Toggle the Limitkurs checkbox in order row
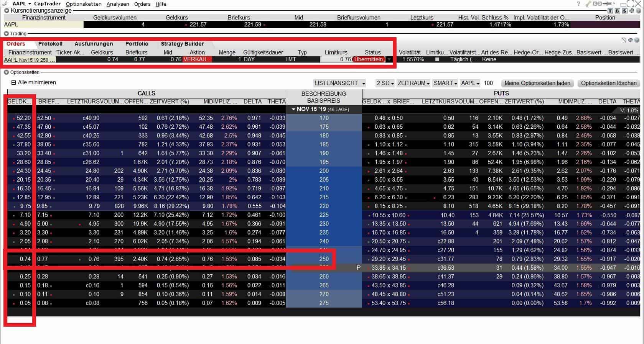Image resolution: width=644 pixels, height=344 pixels. [x=437, y=59]
